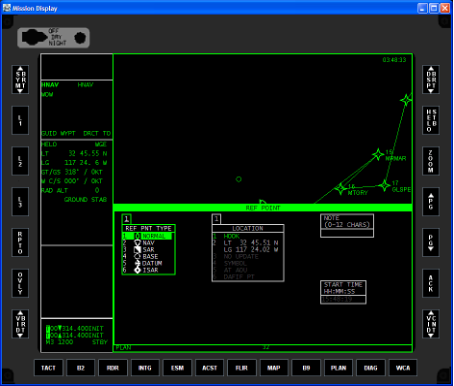This screenshot has width=454, height=386.
Task: Decrease DSP BRT with the down arrow
Action: pos(431,91)
